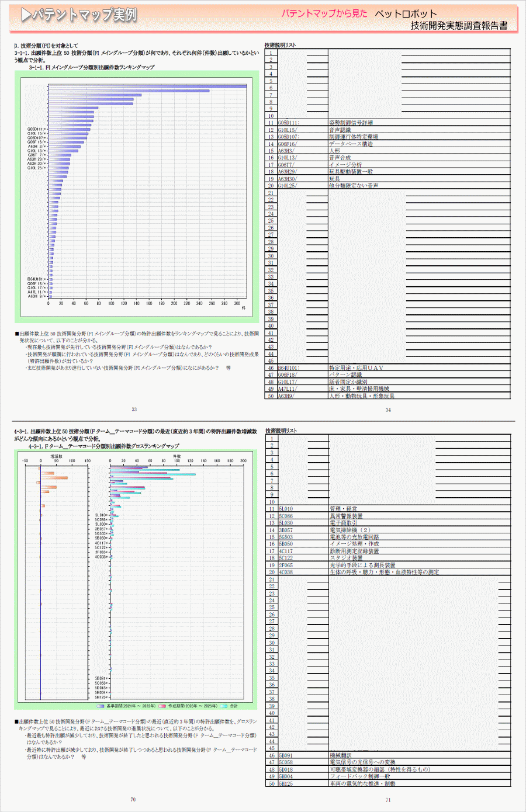
Task: Select the 3B057 電気掃除機 row
Action: click(x=349, y=530)
